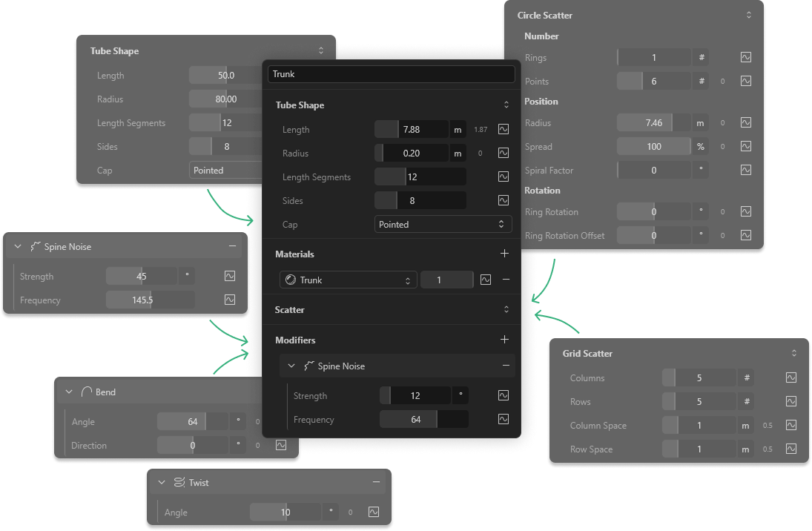
Task: Collapse the Twist modifier chevron
Action: [162, 483]
